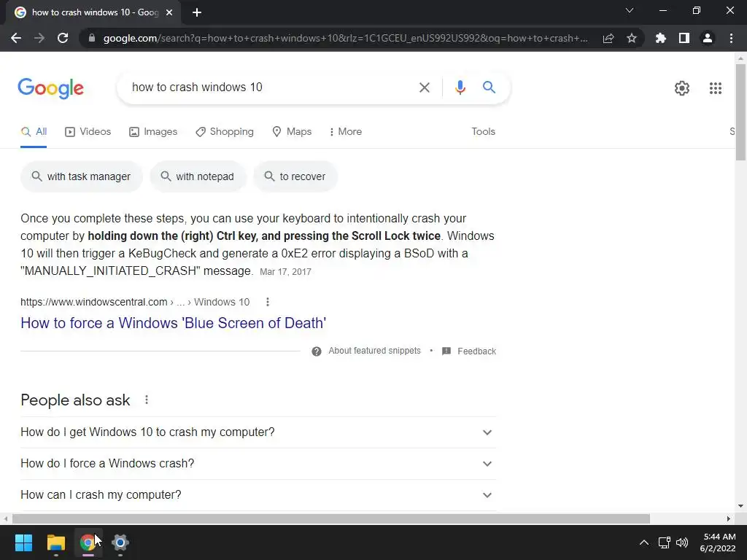Switch to the Images tab
747x560 pixels.
(153, 132)
